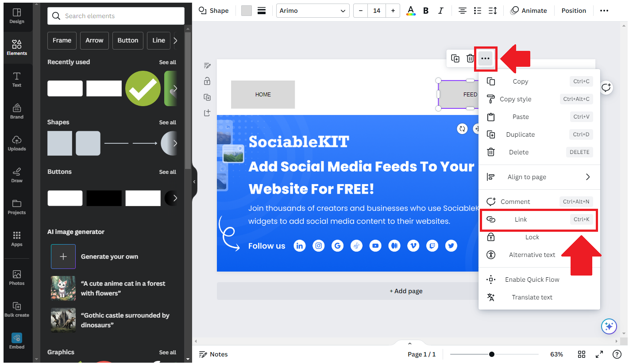Screen dimensions: 629x364
Task: Open the Projects sidebar panel
Action: [x=17, y=207]
